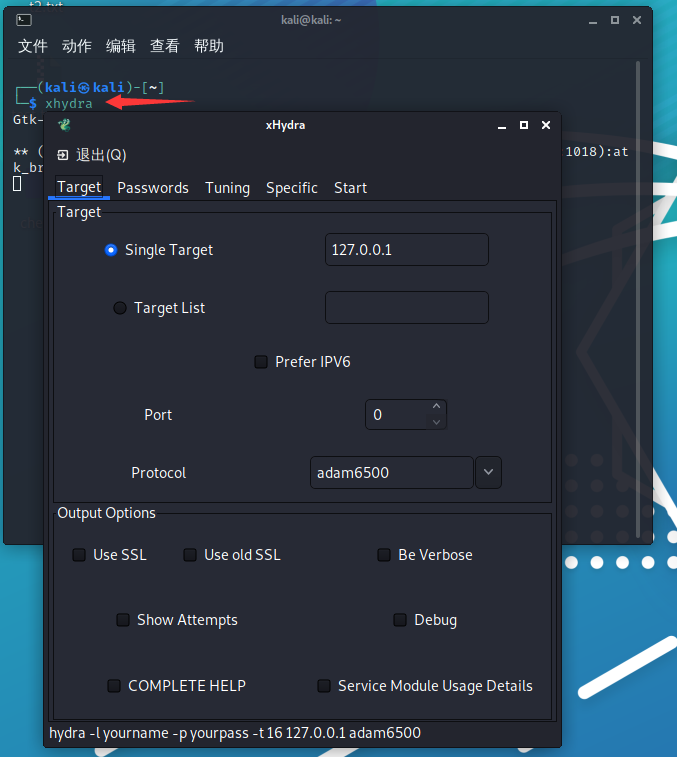Enable the Prefer IPV6 checkbox
The height and width of the screenshot is (757, 677).
pyautogui.click(x=261, y=362)
